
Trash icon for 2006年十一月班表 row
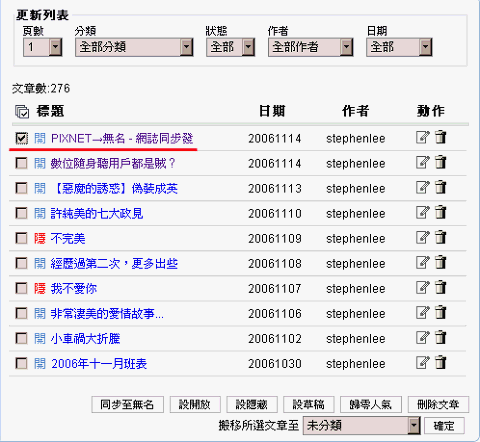[441, 362]
